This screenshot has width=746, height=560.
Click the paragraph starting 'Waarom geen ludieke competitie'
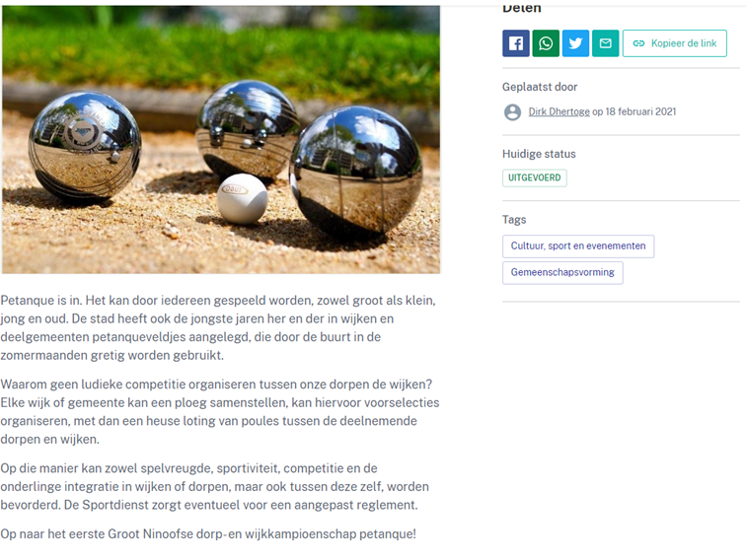(x=220, y=412)
